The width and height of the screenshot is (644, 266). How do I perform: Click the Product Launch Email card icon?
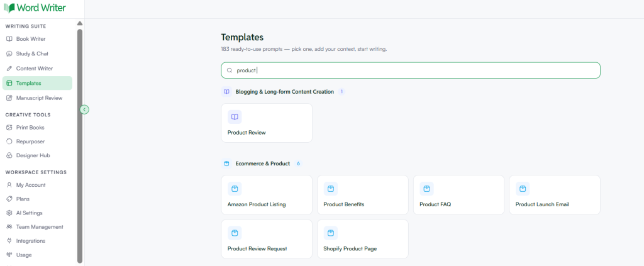(x=523, y=189)
